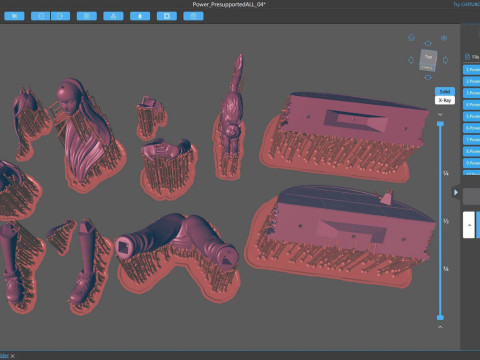Click the hollow model toolbar button

click(x=167, y=16)
